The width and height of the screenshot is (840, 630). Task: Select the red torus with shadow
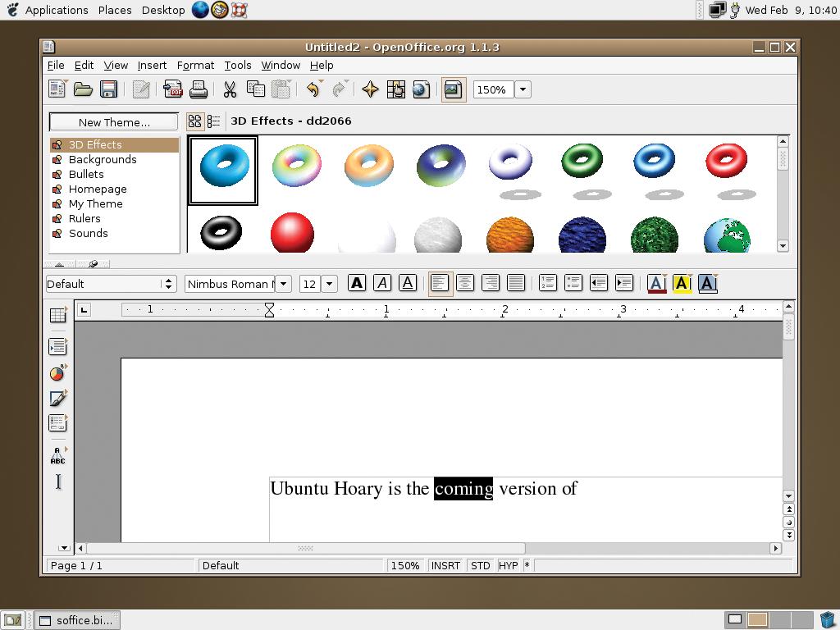coord(731,171)
